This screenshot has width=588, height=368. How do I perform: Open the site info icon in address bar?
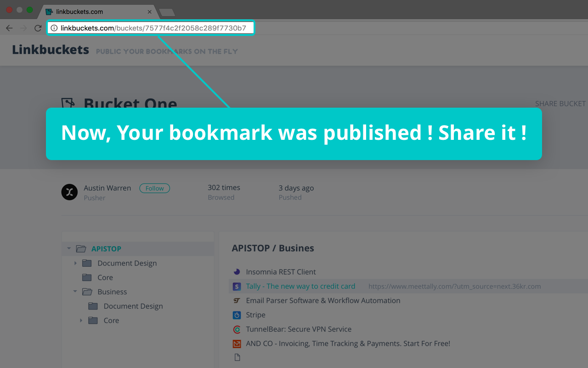(54, 28)
